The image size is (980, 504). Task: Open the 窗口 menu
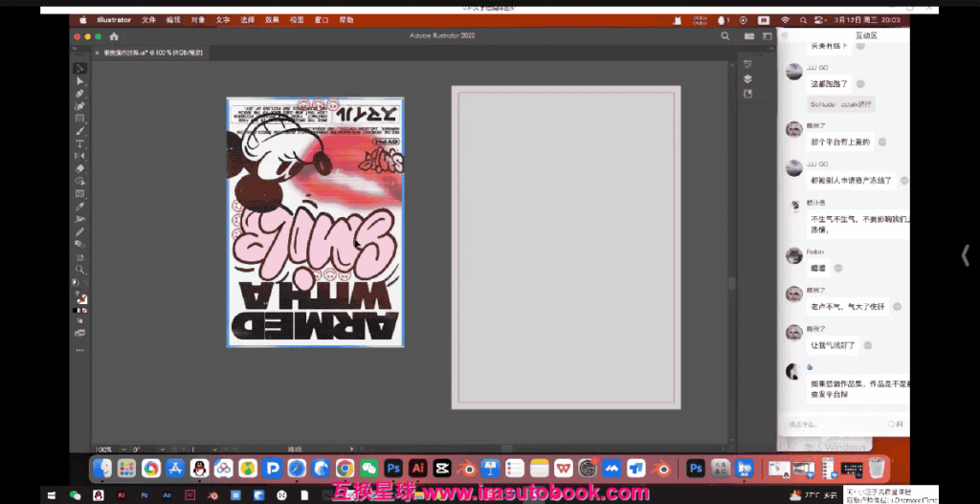coord(322,20)
